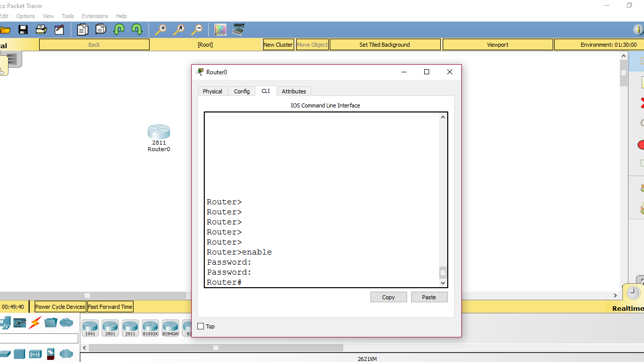This screenshot has width=644, height=362.
Task: Click the Undo arrow icon
Action: coord(119,29)
